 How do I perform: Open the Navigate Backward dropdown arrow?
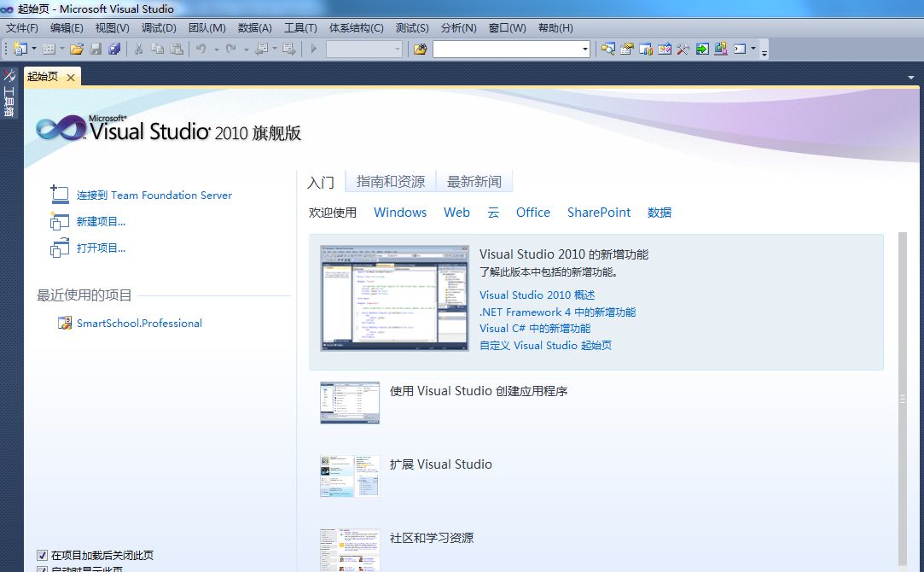pos(275,50)
